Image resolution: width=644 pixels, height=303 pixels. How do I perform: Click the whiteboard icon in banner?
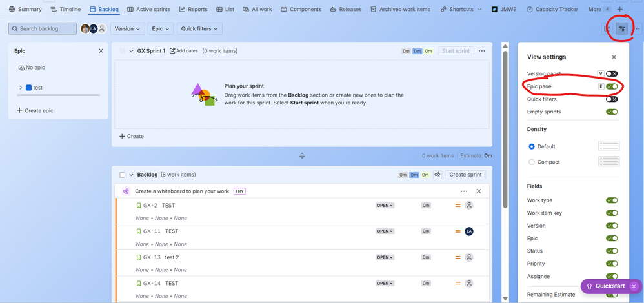pos(126,191)
